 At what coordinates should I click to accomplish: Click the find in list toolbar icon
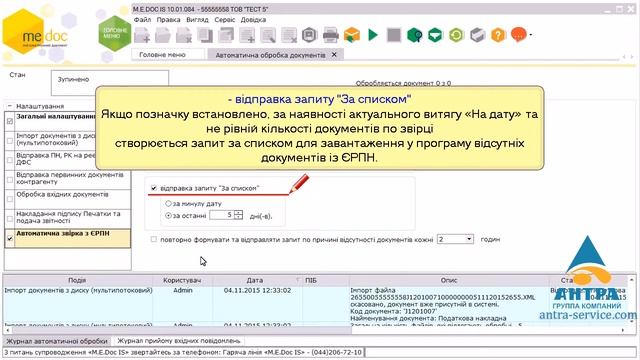(268, 35)
